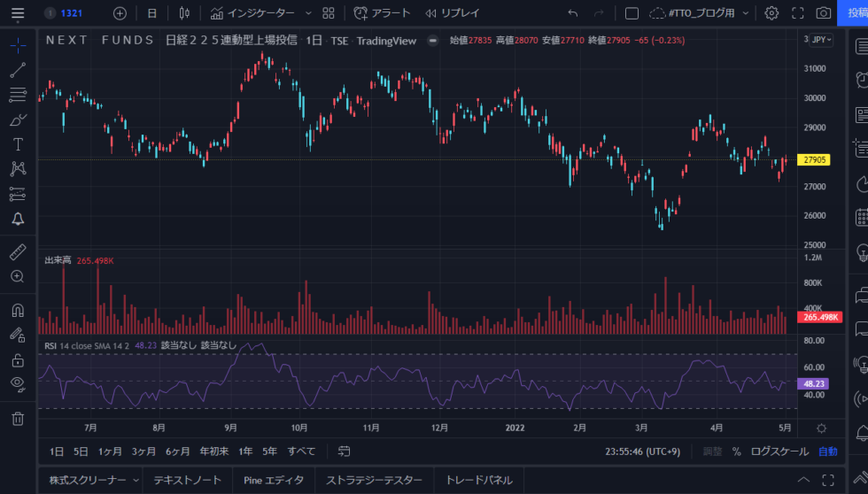868x494 pixels.
Task: Open the candlestick chart style menu
Action: 184,13
